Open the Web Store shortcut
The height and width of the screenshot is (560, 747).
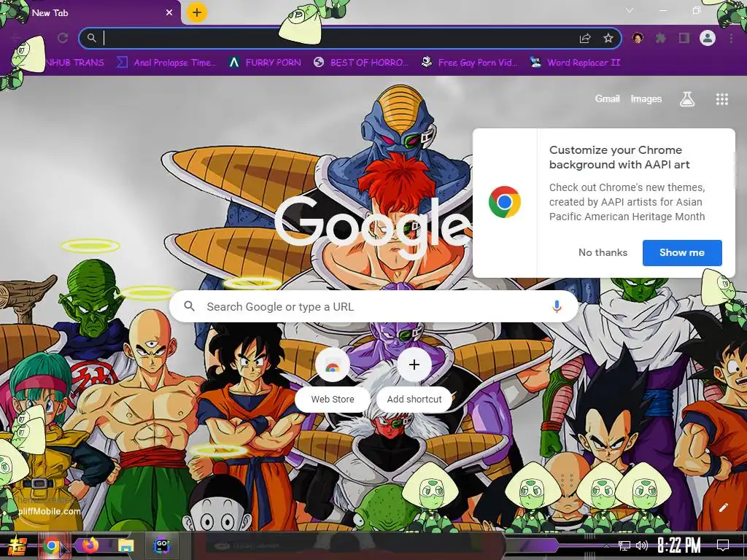333,379
